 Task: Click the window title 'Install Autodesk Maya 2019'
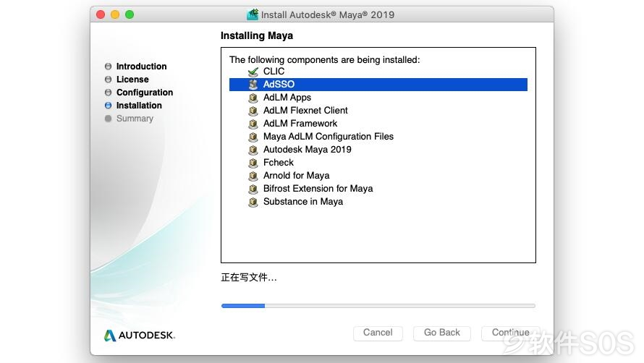(328, 14)
